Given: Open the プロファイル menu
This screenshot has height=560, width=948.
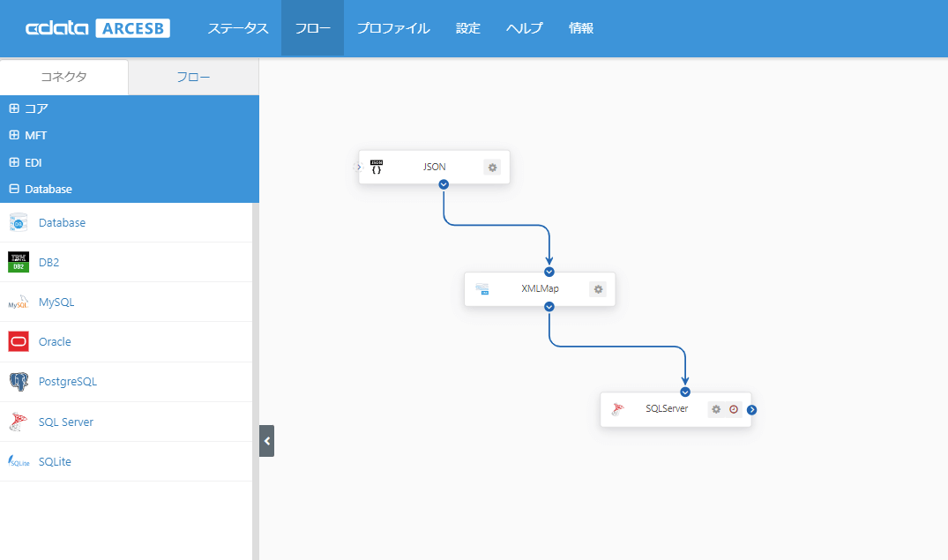Looking at the screenshot, I should [x=393, y=28].
